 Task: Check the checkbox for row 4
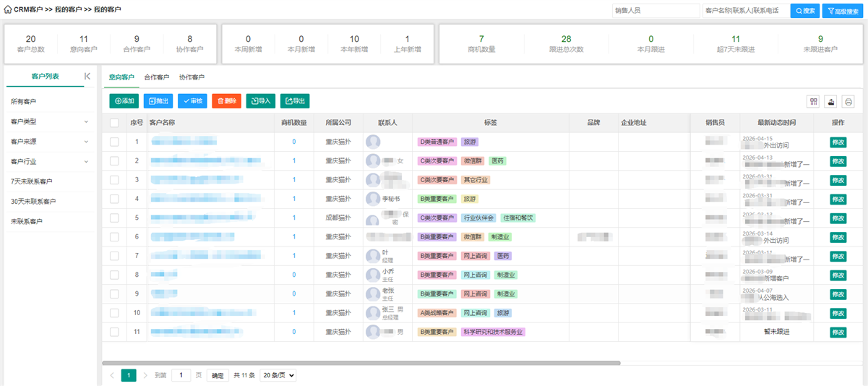coord(114,199)
